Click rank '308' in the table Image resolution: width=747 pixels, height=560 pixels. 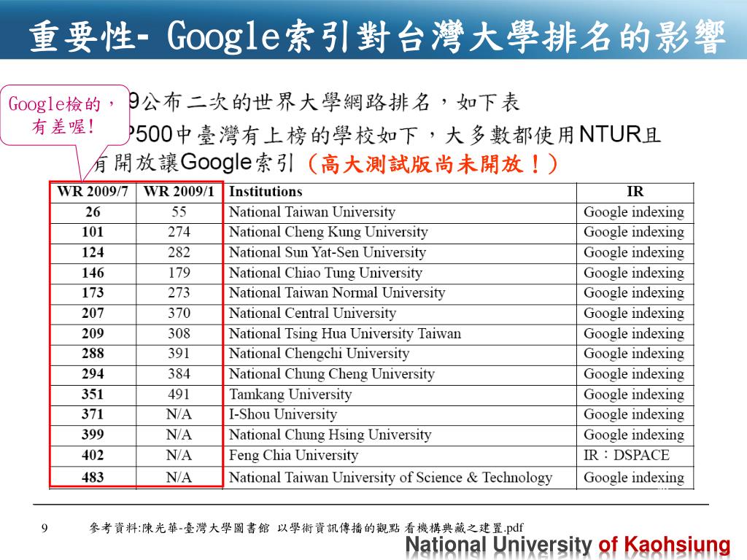[179, 334]
